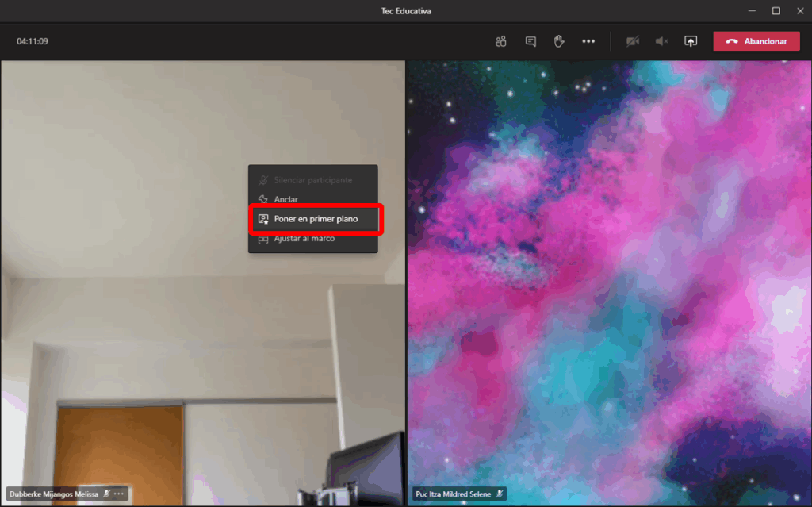Screen dimensions: 812x507
Task: Open the More actions ellipsis in toolbar
Action: coord(588,41)
